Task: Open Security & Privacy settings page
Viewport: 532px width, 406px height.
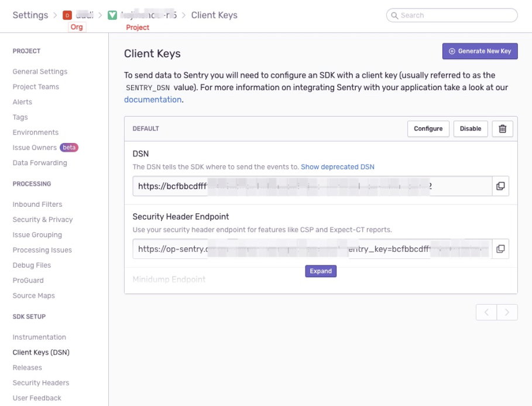Action: click(x=43, y=220)
